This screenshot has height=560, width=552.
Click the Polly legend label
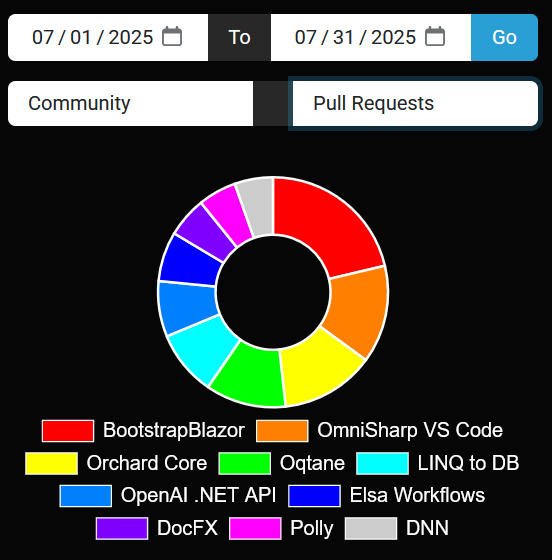(x=312, y=529)
